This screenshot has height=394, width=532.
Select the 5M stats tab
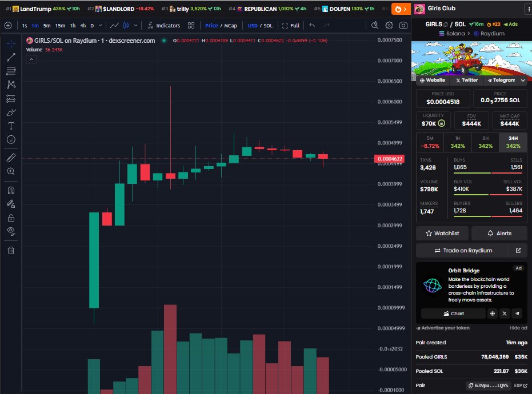coord(430,142)
